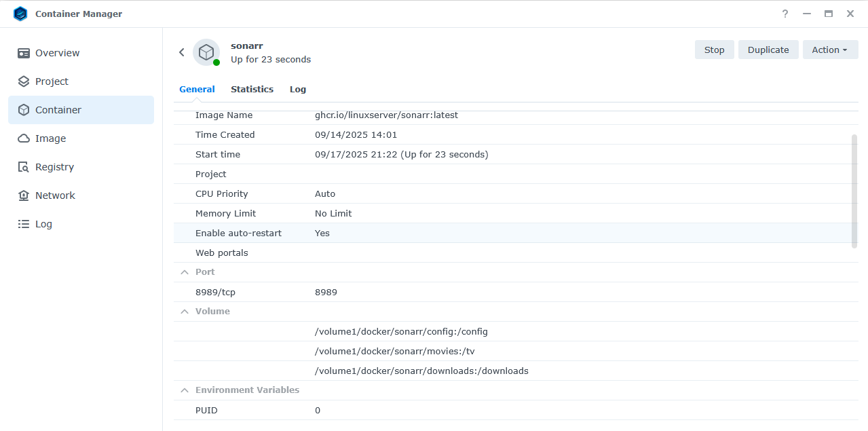Click the 8989/tcp port label

(215, 293)
